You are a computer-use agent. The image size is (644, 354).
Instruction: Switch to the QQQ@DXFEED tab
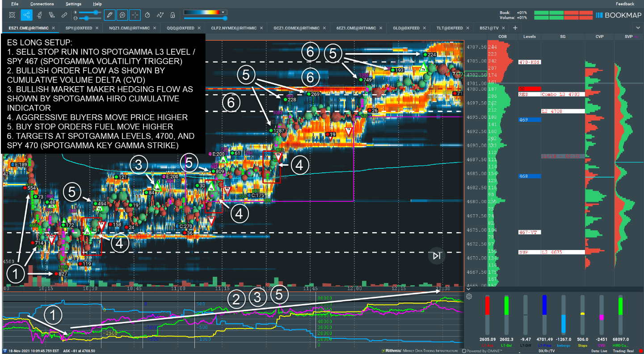(181, 28)
